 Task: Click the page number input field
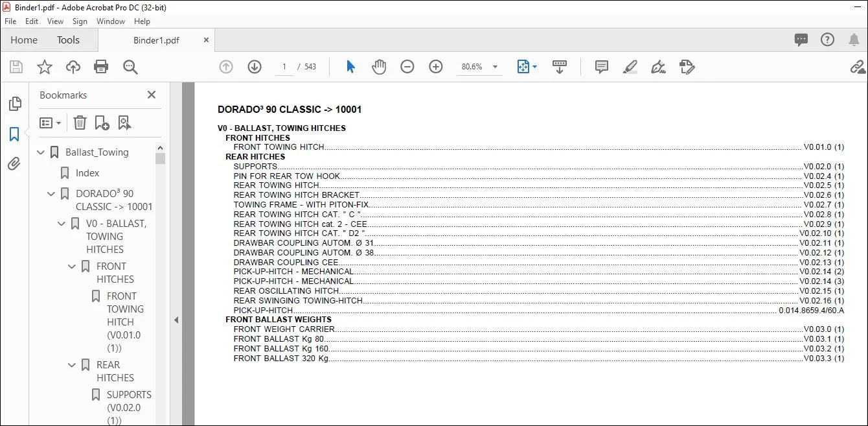coord(284,67)
